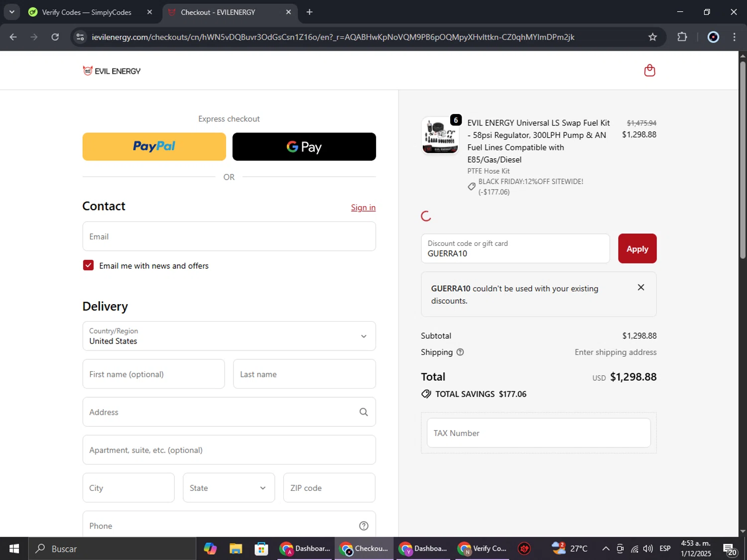Open a new browser tab
Image resolution: width=747 pixels, height=560 pixels.
coord(309,12)
